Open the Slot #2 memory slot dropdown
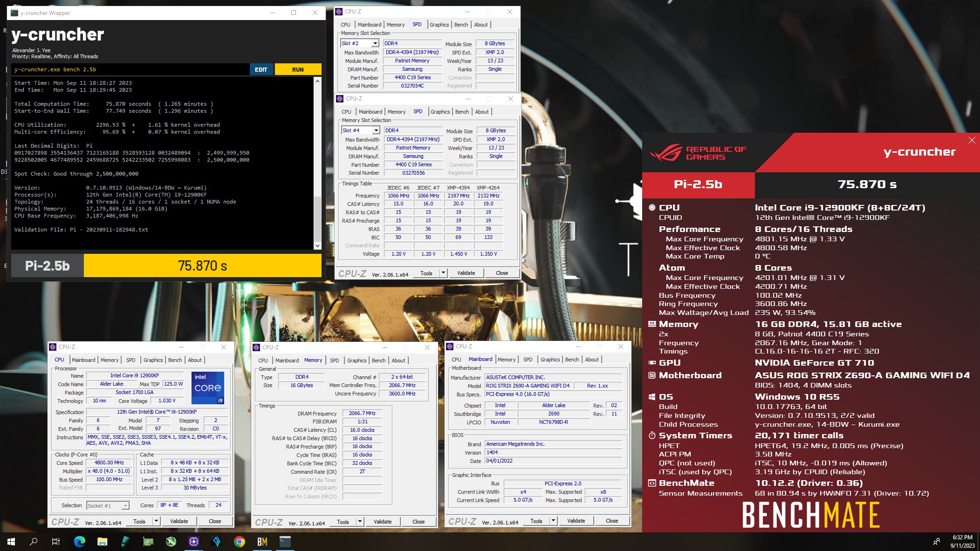Image resolution: width=980 pixels, height=551 pixels. coord(375,43)
